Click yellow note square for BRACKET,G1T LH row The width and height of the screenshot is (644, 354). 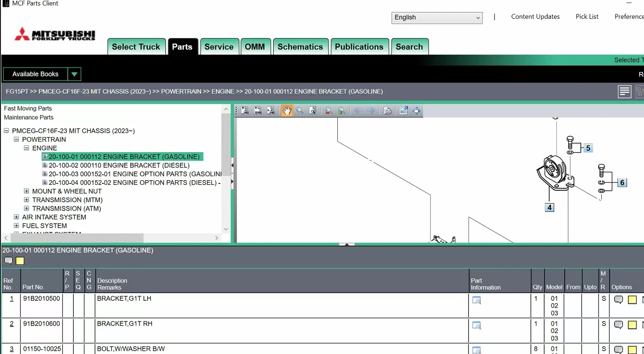point(632,300)
